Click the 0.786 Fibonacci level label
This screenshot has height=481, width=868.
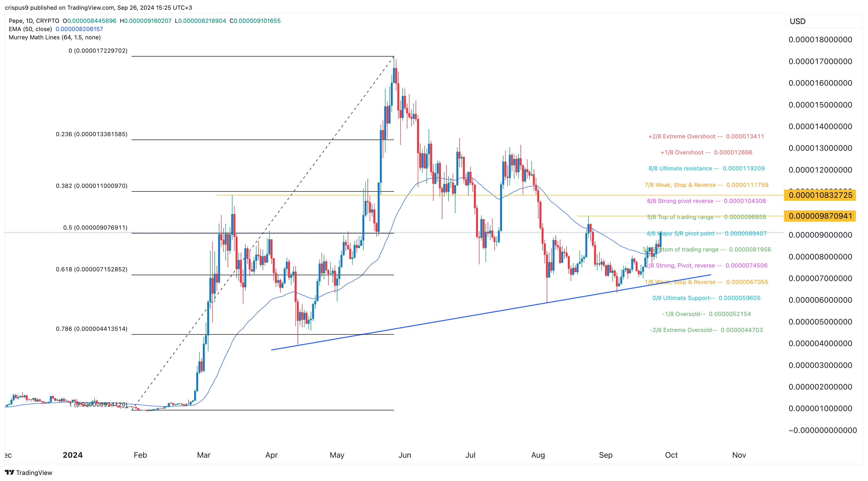pos(92,329)
